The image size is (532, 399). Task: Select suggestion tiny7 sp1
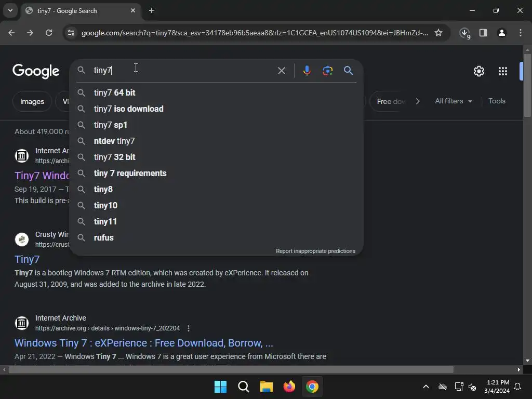click(x=217, y=125)
